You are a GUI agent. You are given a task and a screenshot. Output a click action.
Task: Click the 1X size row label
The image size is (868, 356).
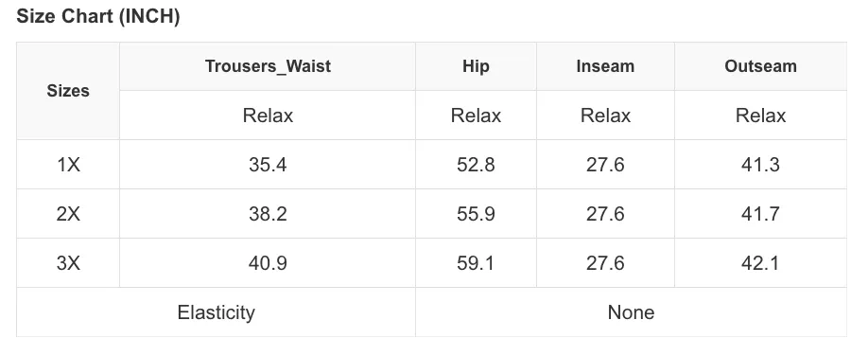coord(68,165)
